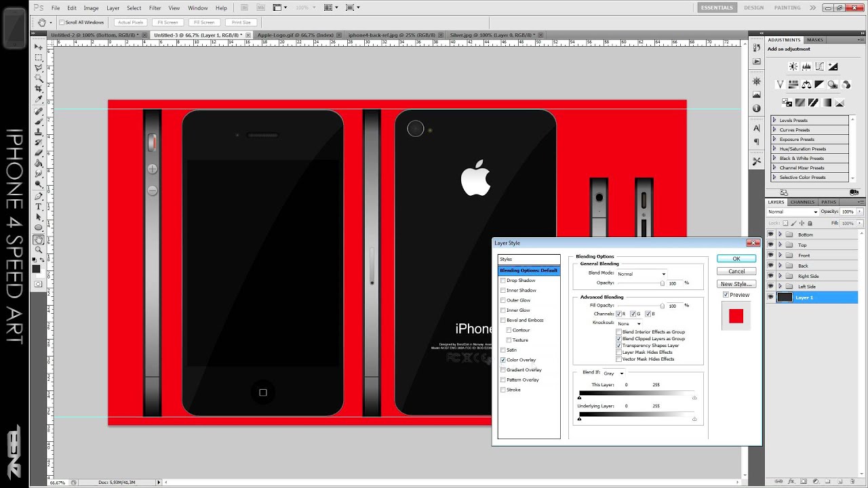Image resolution: width=868 pixels, height=488 pixels.
Task: Select the Lasso tool
Action: click(39, 68)
